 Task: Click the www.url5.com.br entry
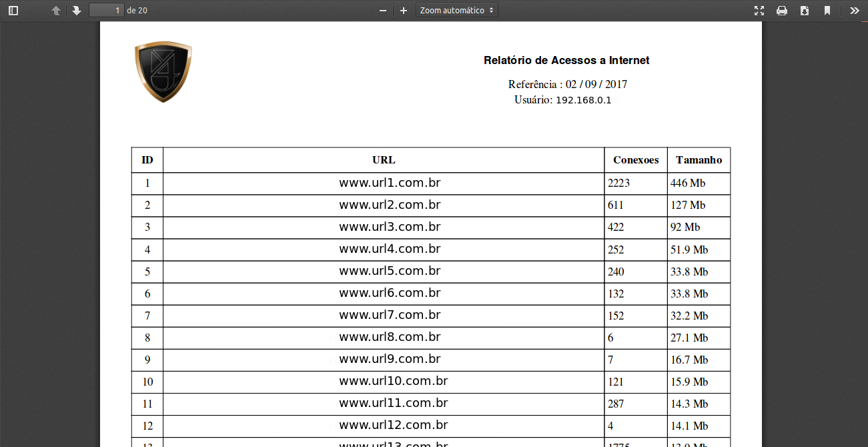click(390, 271)
